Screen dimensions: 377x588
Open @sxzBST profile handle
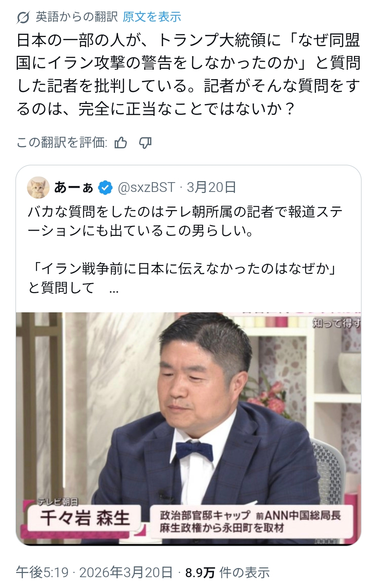(146, 187)
